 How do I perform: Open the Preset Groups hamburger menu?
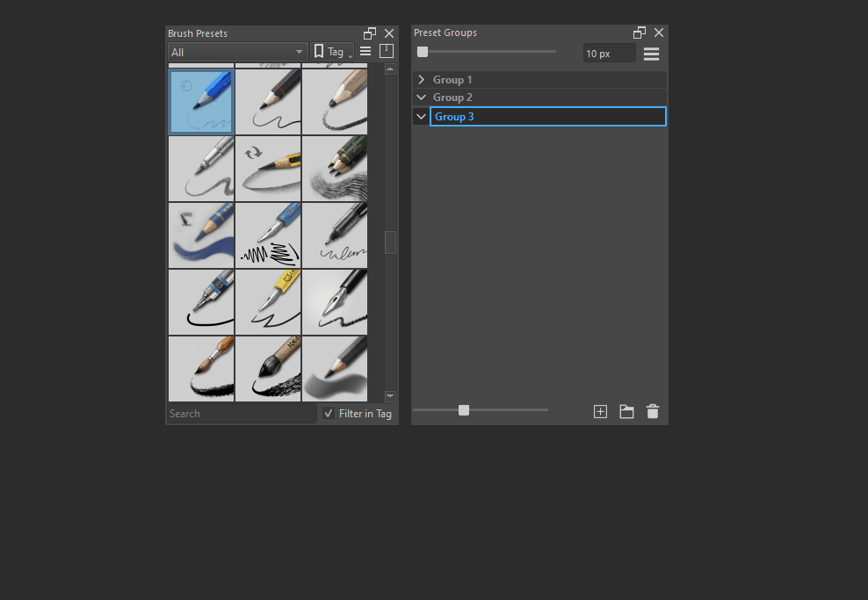tap(651, 54)
